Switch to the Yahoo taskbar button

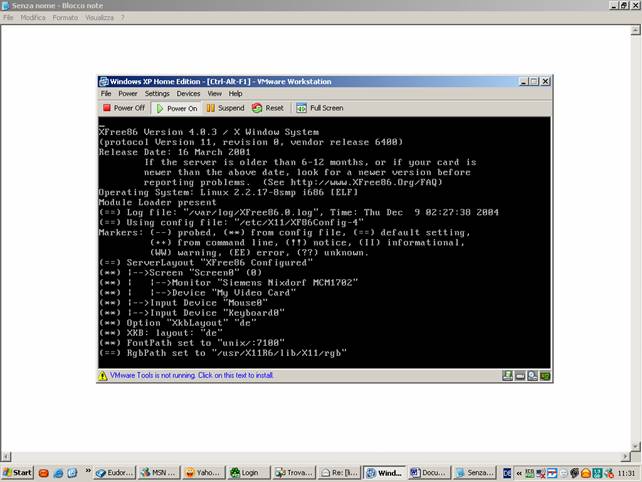click(x=203, y=473)
